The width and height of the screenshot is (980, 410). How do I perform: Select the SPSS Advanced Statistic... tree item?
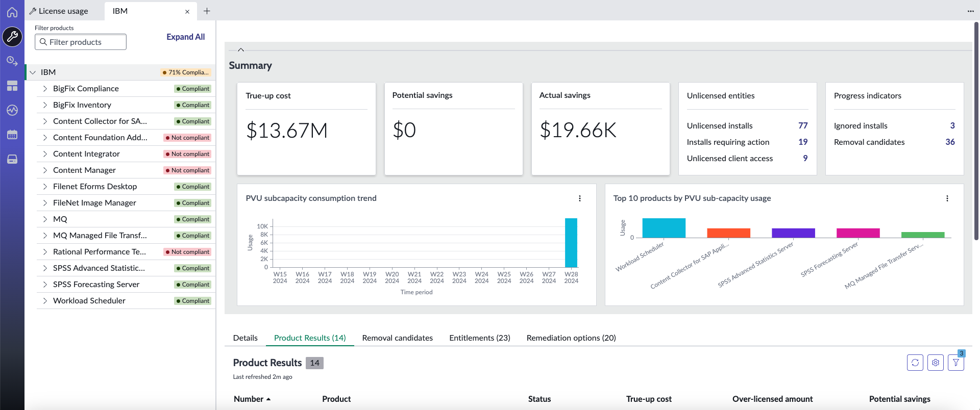pyautogui.click(x=126, y=268)
